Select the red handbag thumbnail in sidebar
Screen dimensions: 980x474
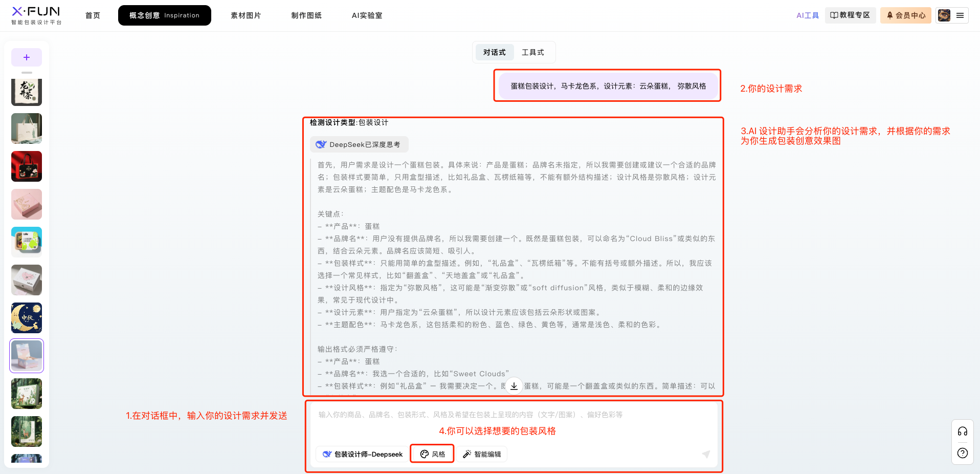click(27, 166)
